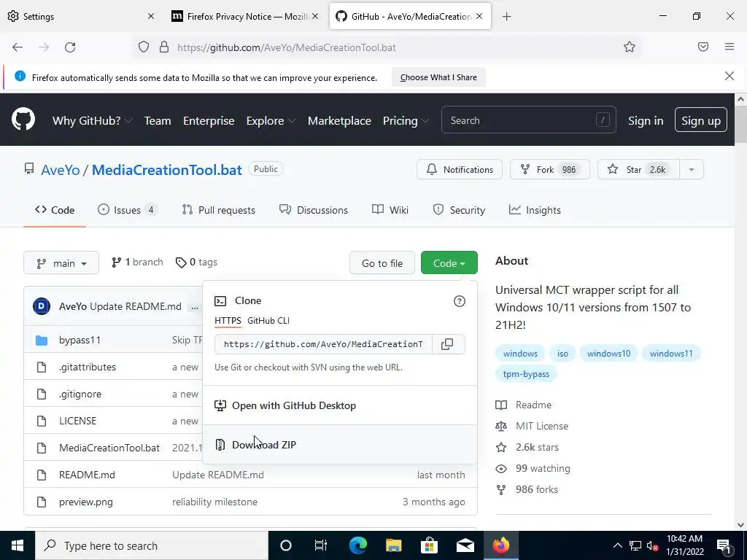
Task: Show hidden tray icons chevron
Action: (x=617, y=545)
